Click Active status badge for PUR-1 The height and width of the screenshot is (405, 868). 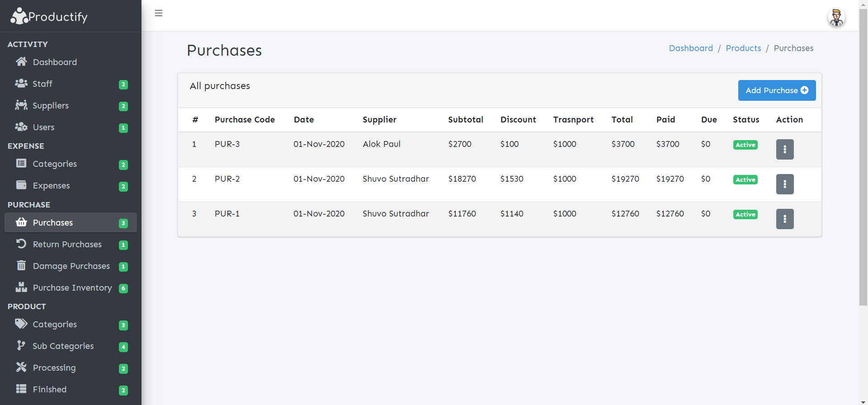point(745,214)
